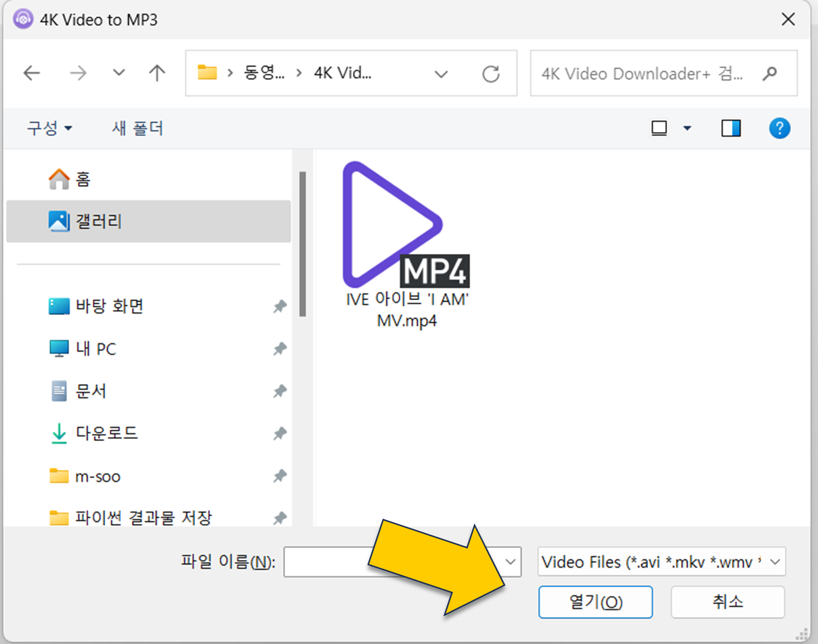Open the view options dropdown arrow
The height and width of the screenshot is (644, 818).
(687, 128)
